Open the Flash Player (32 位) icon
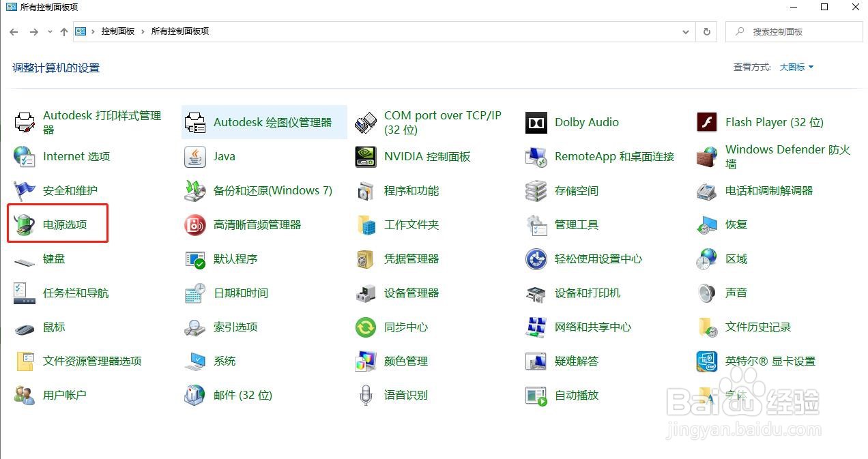868x459 pixels. pyautogui.click(x=707, y=123)
